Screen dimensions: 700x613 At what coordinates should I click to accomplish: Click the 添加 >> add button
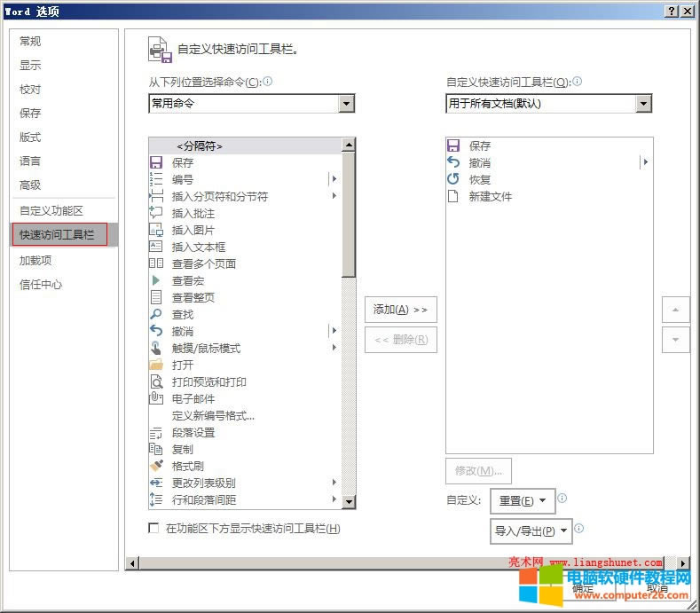point(400,310)
